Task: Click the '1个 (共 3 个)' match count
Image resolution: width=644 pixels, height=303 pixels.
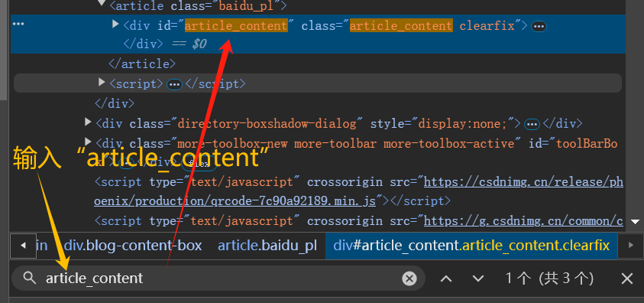Action: [x=549, y=279]
